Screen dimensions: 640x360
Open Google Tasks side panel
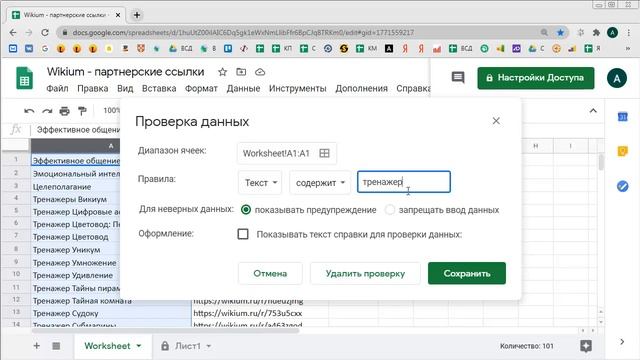622,186
